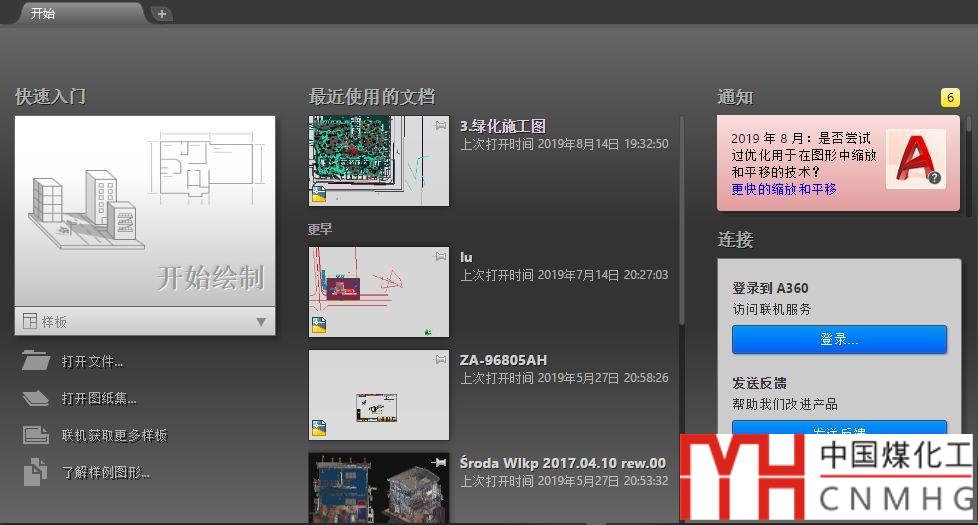
Task: Click the ZA-96805AH file name
Action: tap(503, 360)
